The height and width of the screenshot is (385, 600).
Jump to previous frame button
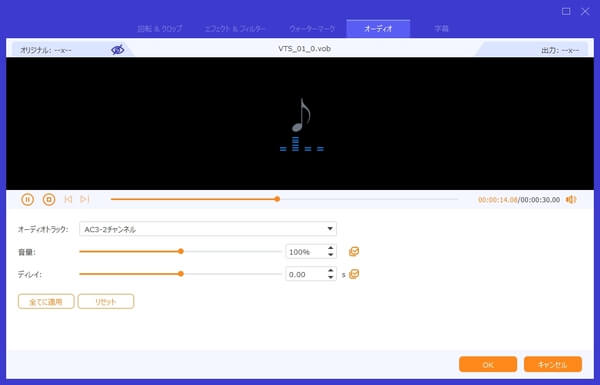pyautogui.click(x=68, y=199)
